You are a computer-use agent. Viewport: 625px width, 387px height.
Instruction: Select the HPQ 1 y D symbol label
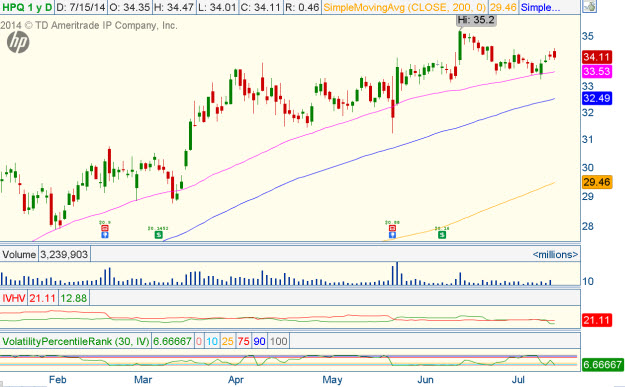pyautogui.click(x=27, y=7)
